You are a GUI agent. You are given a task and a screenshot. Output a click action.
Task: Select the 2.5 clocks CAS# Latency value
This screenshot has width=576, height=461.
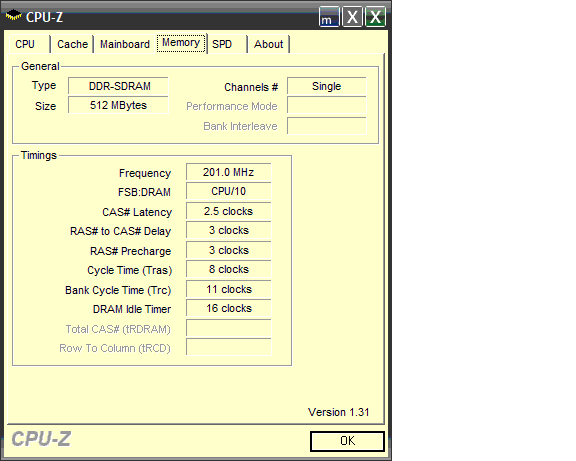[x=228, y=212]
